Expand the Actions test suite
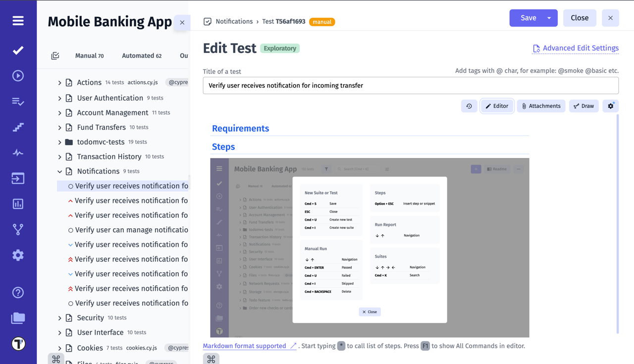This screenshot has height=364, width=634. (59, 82)
